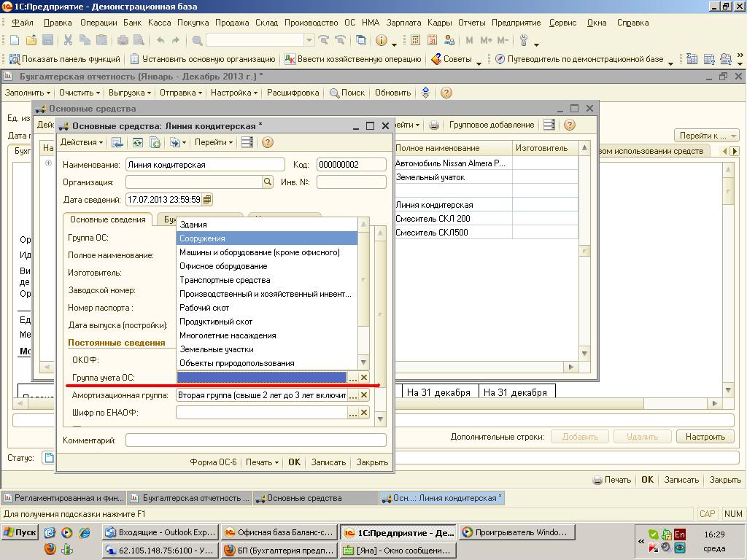Image resolution: width=747 pixels, height=560 pixels.
Task: Open the Банк menu
Action: 133,23
